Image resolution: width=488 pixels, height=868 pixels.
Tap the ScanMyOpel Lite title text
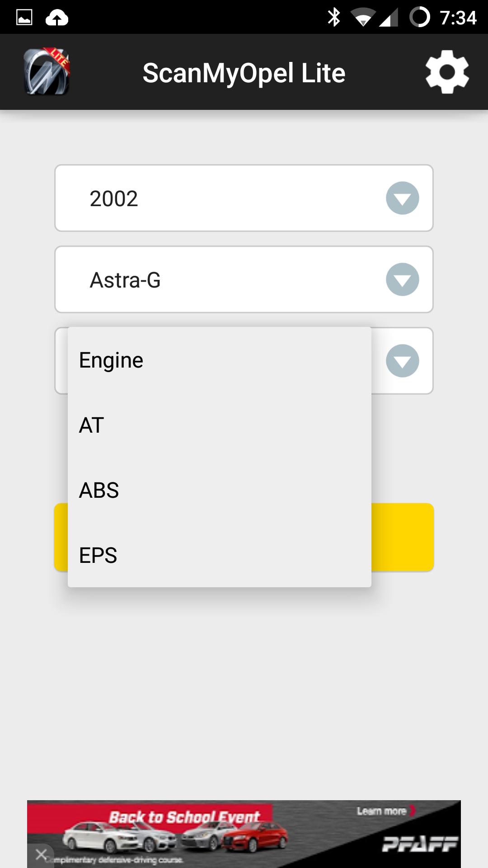pos(244,73)
